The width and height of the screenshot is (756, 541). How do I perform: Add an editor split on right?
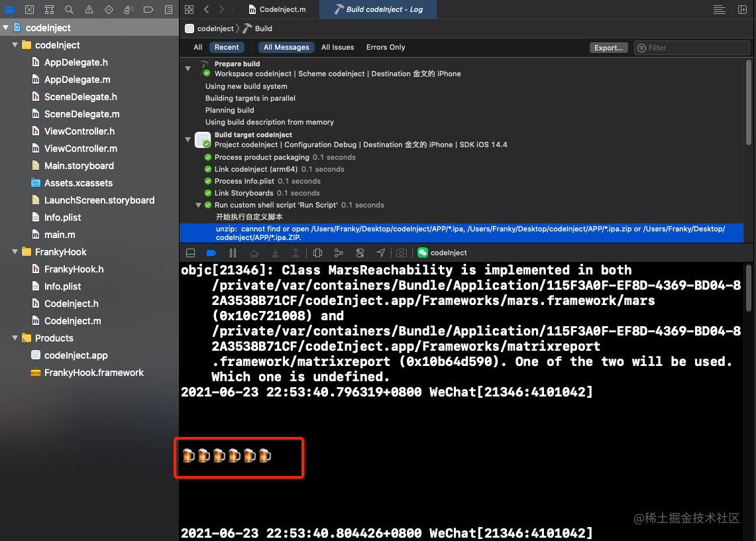743,9
